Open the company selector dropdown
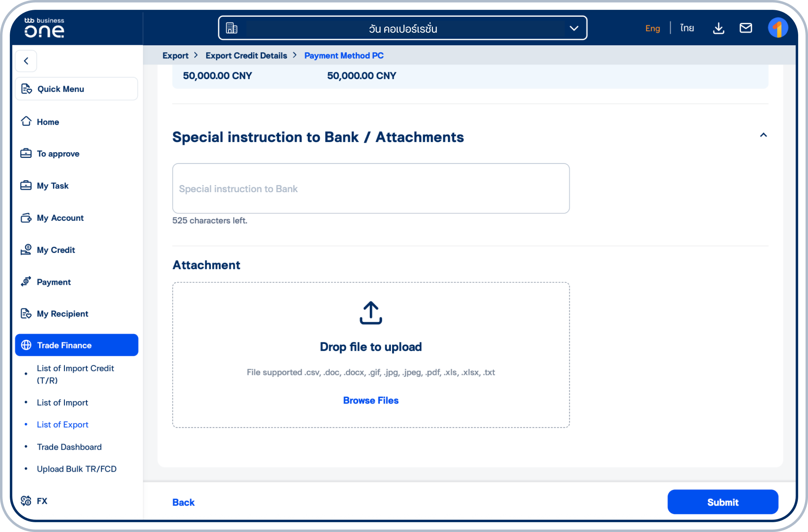This screenshot has height=532, width=808. coord(574,28)
